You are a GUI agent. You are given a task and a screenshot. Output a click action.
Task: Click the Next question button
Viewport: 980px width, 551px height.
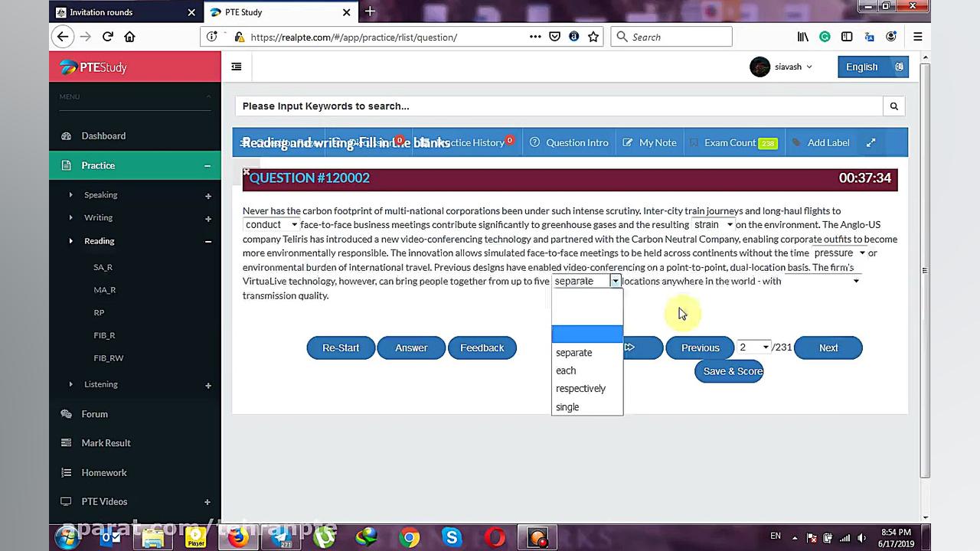pyautogui.click(x=828, y=347)
